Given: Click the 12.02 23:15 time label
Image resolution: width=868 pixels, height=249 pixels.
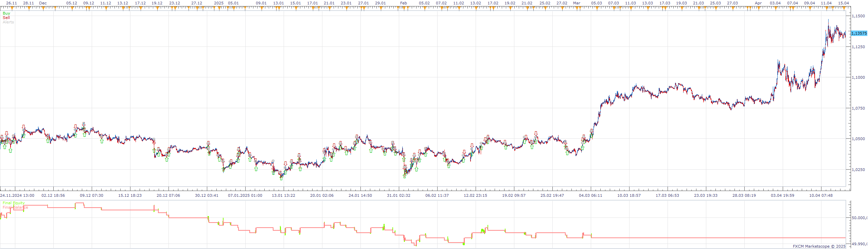Looking at the screenshot, I should [475, 195].
